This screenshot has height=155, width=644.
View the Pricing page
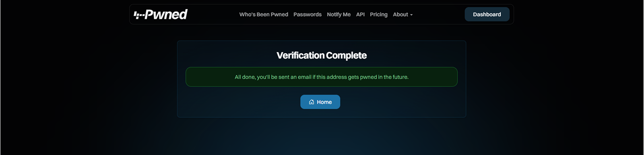[x=379, y=15]
